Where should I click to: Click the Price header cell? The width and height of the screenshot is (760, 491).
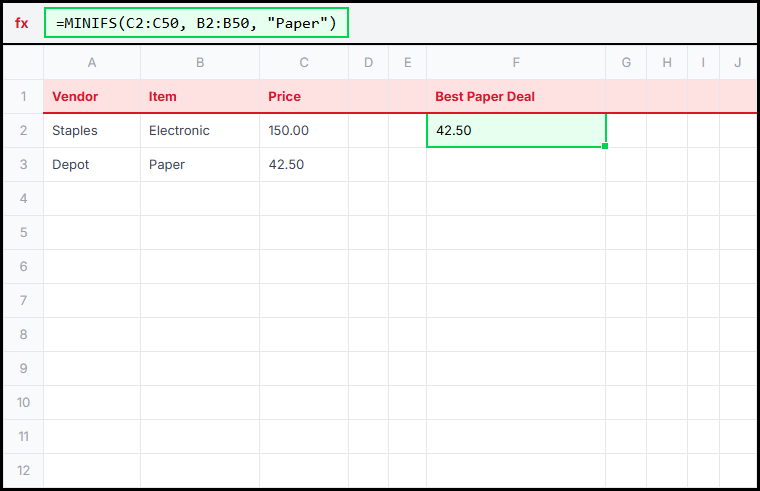[x=304, y=97]
